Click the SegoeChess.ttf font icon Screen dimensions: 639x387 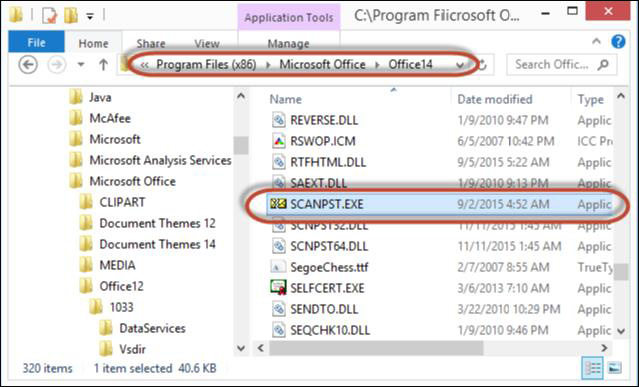point(278,267)
